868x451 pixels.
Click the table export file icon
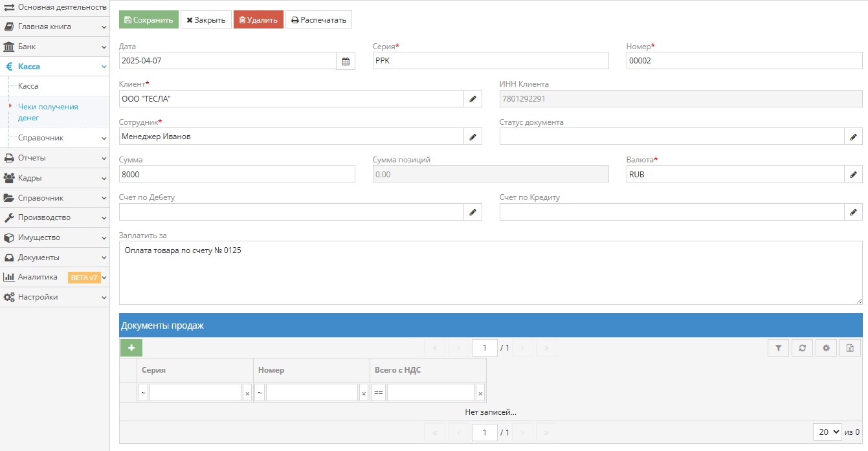coord(850,348)
